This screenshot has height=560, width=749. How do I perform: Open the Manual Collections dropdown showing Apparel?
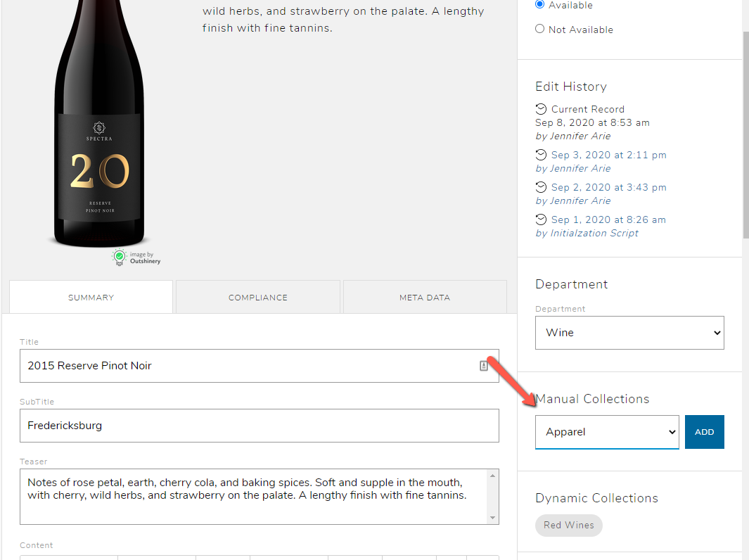tap(607, 432)
